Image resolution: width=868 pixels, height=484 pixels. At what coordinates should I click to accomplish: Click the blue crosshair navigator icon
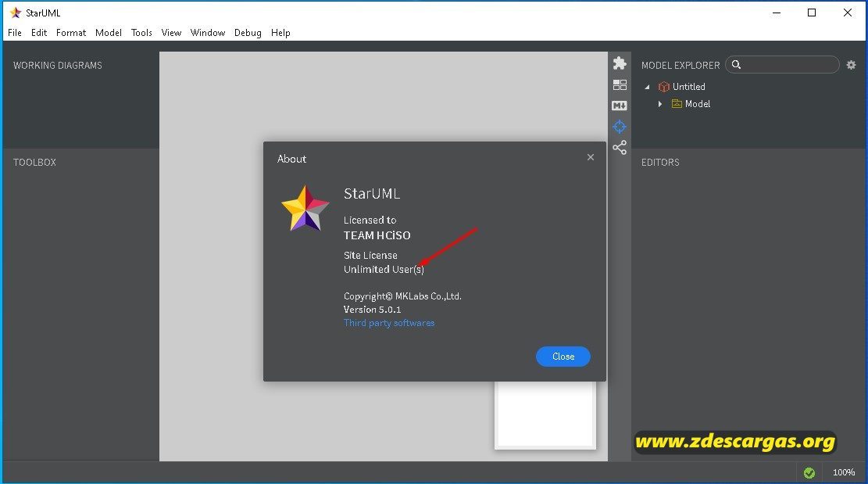pos(620,127)
